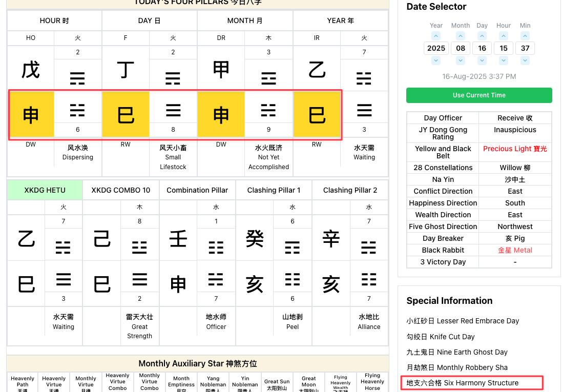The height and width of the screenshot is (392, 562).
Task: Click the Willow 柳 constellation value
Action: coord(515,168)
